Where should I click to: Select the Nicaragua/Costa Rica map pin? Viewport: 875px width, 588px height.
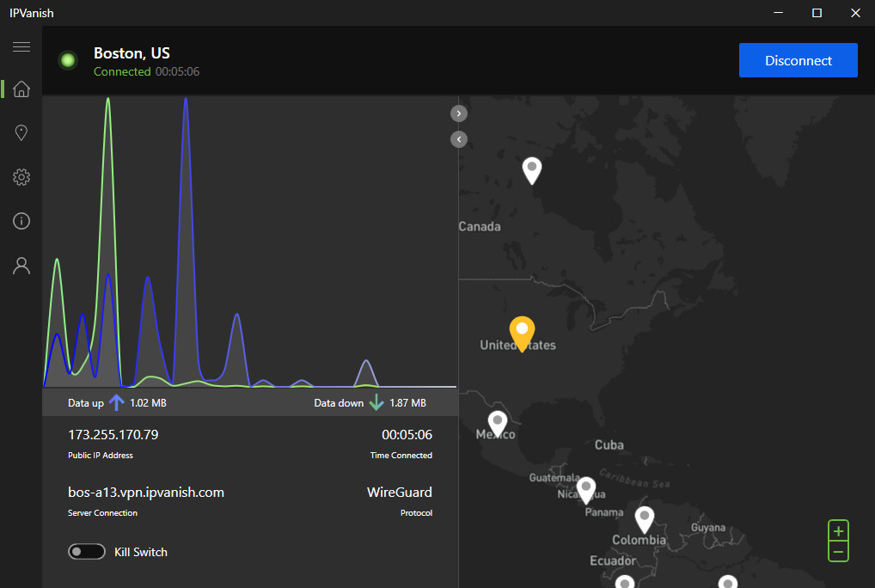coord(586,490)
